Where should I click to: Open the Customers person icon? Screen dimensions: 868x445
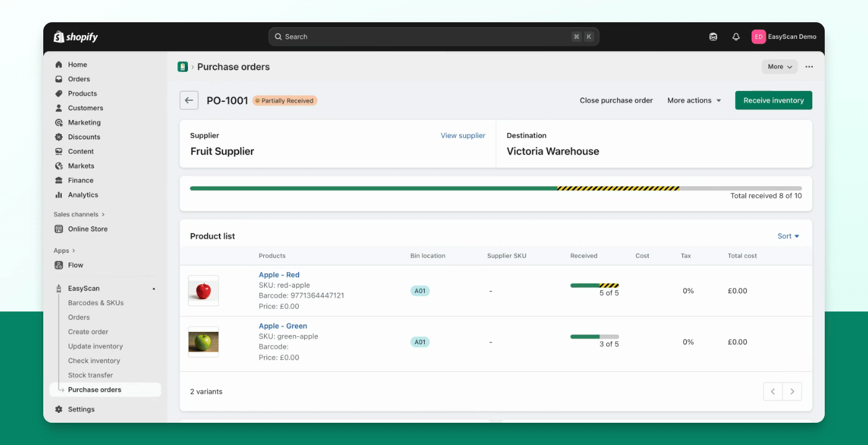pyautogui.click(x=59, y=108)
